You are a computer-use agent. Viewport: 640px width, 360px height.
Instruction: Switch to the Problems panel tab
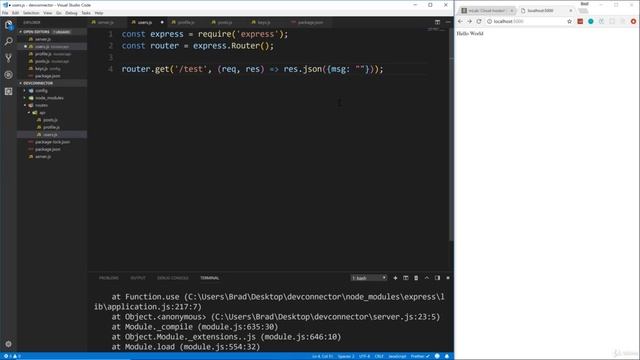point(109,278)
